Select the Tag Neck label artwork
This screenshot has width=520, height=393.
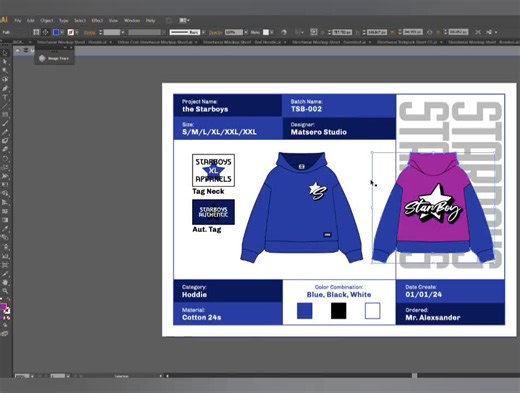click(x=213, y=170)
